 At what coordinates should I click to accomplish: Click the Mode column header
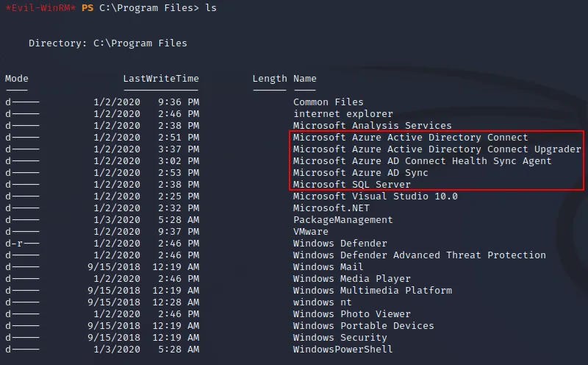16,79
